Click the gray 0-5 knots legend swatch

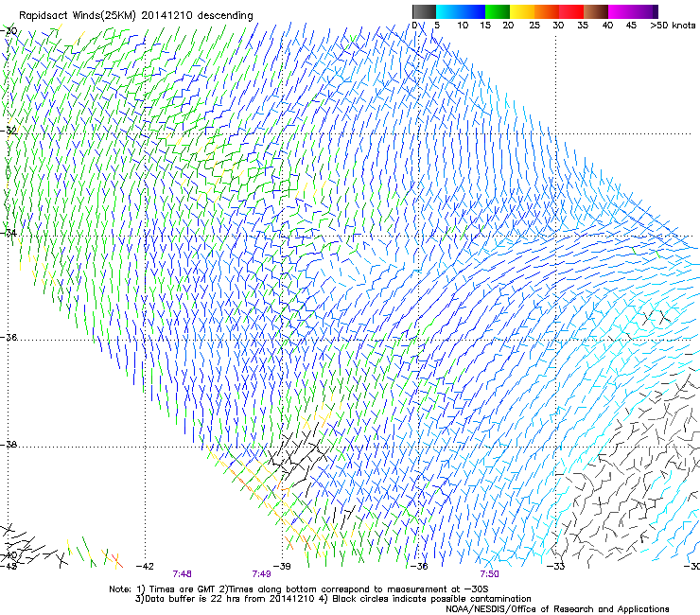click(x=424, y=11)
